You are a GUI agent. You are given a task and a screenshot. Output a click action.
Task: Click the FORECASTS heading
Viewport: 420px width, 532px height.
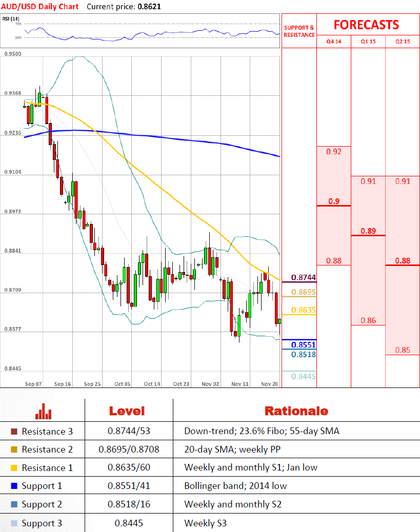(x=366, y=25)
